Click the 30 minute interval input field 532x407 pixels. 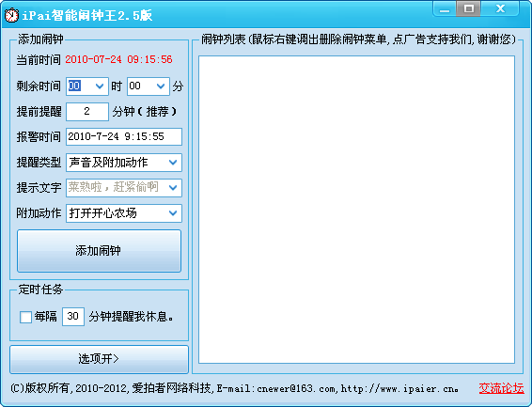click(x=73, y=317)
